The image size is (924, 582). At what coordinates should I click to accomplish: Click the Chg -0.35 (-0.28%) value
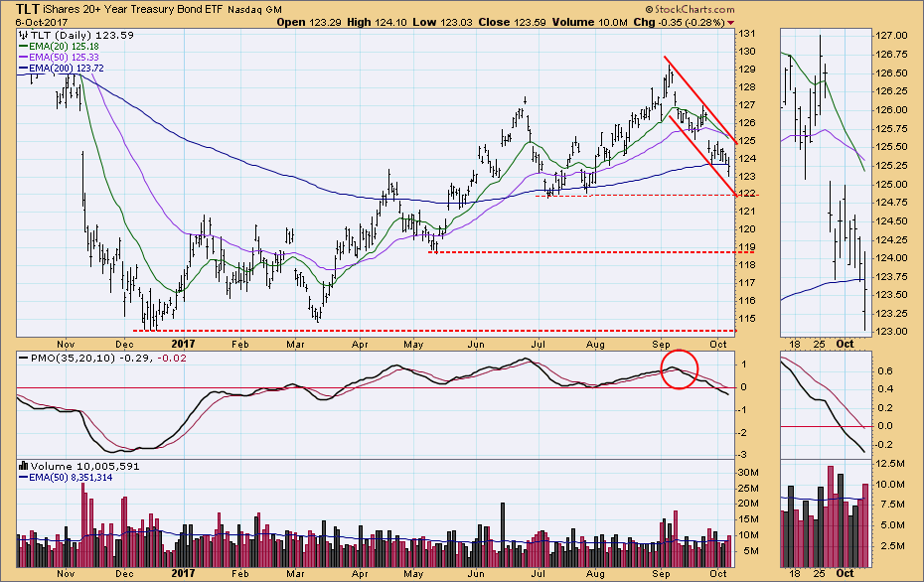click(679, 23)
